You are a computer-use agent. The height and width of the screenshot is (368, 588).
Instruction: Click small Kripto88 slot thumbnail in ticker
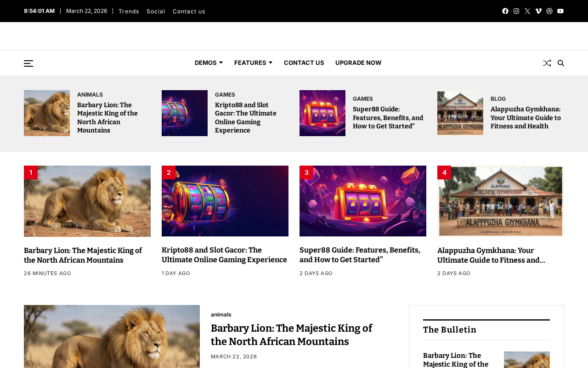[x=185, y=113]
